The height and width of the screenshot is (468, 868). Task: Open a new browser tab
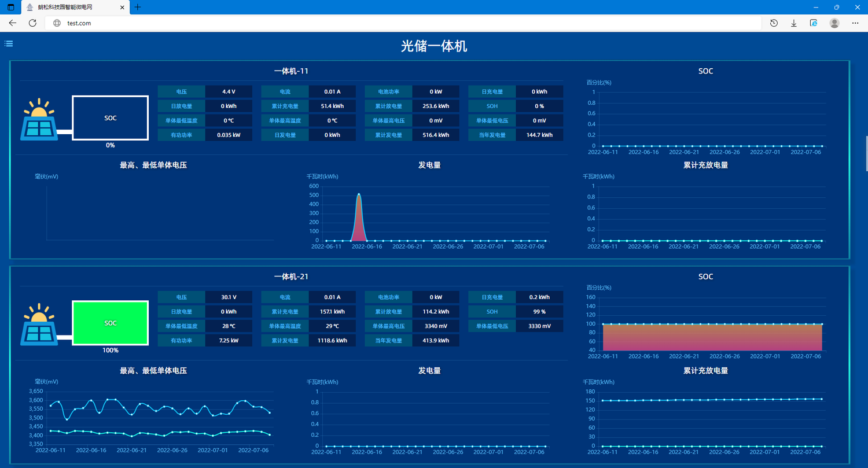tap(137, 8)
